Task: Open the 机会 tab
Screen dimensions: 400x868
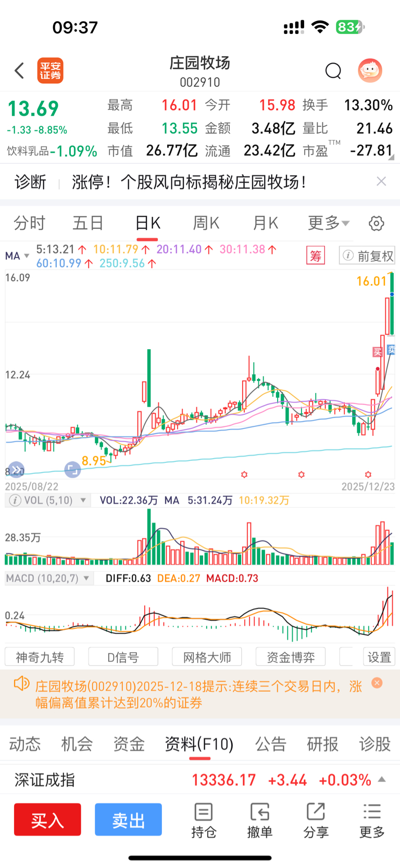Action: pos(77,744)
